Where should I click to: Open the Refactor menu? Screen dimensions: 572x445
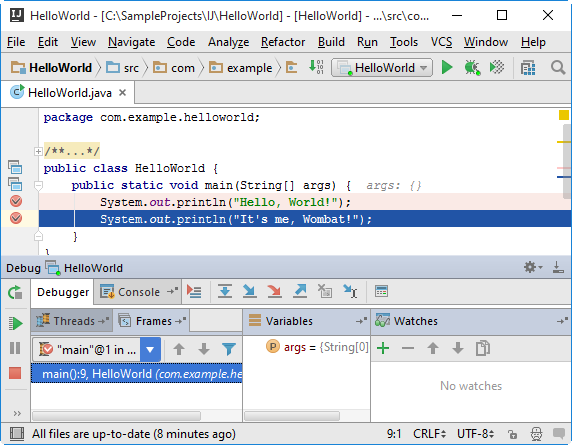(283, 42)
